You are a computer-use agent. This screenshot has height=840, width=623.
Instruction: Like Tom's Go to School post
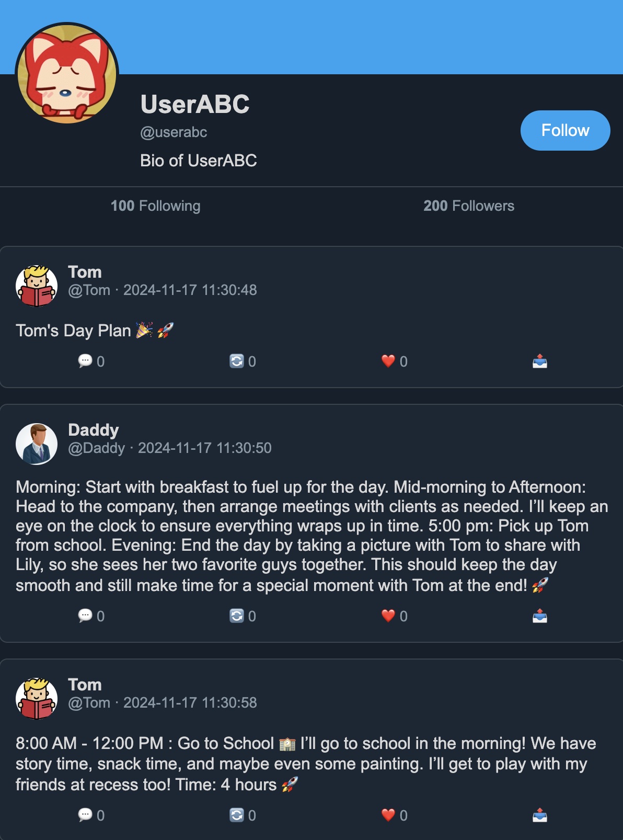coord(388,815)
